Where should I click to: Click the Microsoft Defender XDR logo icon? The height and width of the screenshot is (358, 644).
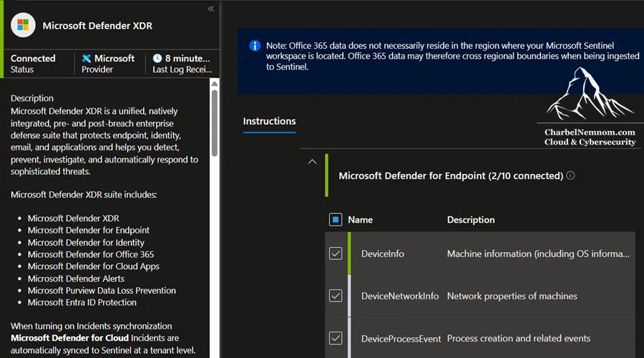[x=23, y=25]
